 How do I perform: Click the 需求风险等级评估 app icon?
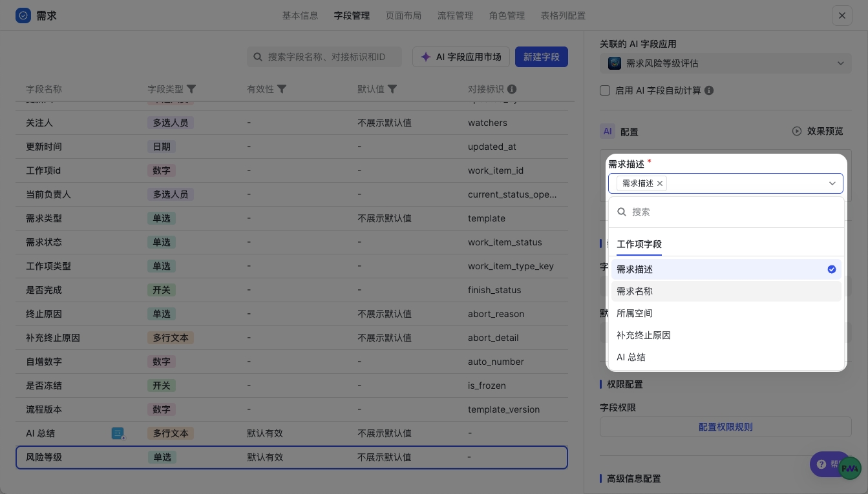tap(615, 63)
